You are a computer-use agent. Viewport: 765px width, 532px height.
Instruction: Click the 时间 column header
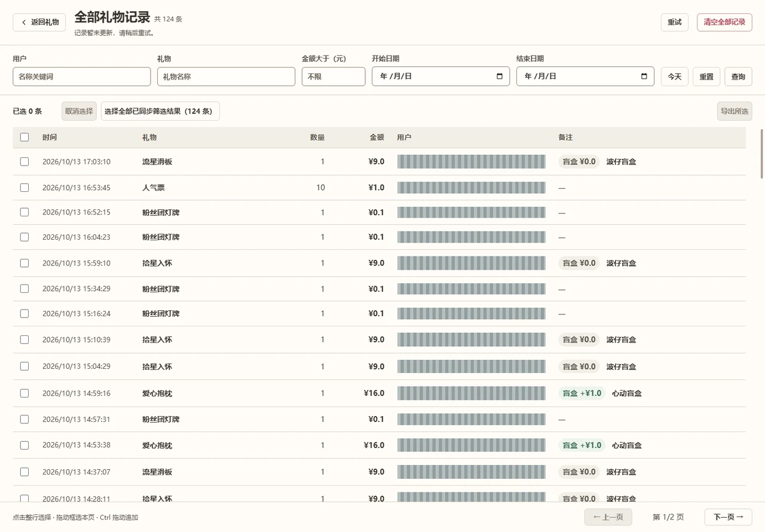50,137
